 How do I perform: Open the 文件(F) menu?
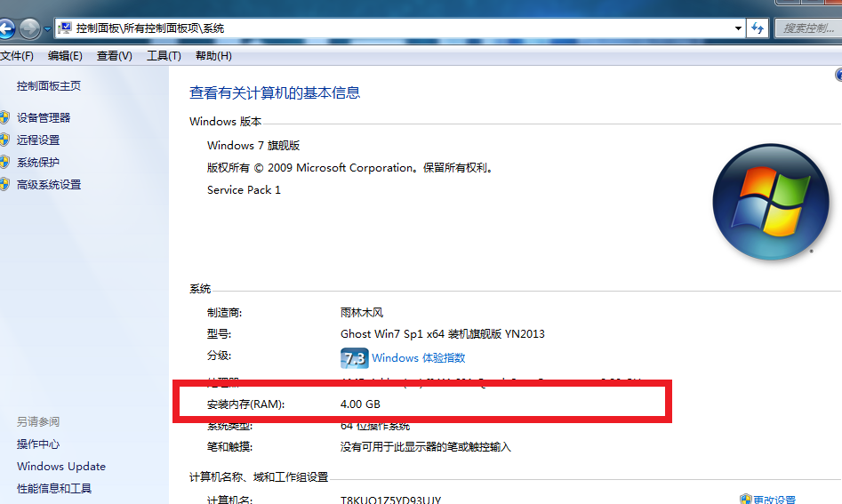click(17, 56)
